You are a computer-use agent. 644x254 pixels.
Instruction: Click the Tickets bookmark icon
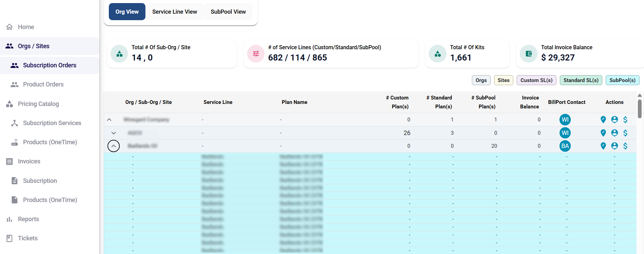pyautogui.click(x=10, y=238)
